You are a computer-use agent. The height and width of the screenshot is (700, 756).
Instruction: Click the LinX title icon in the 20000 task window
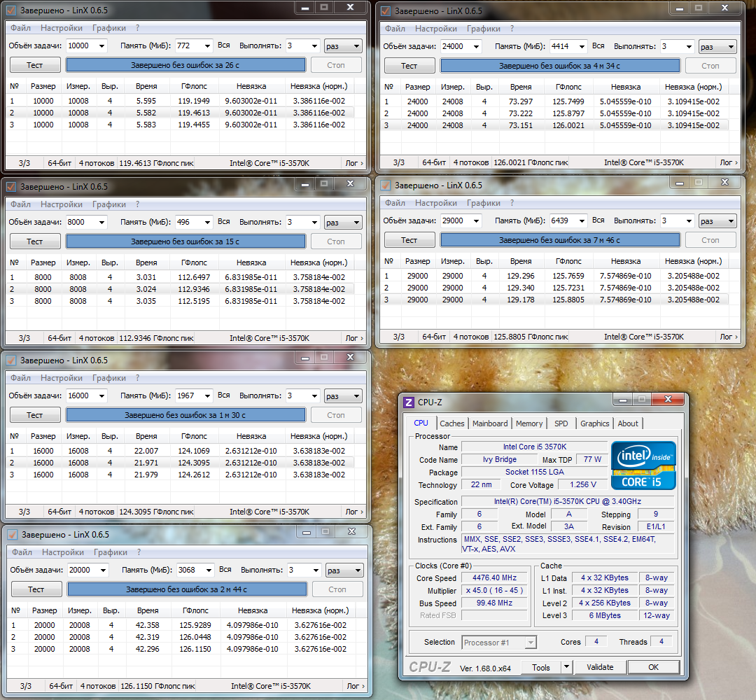pyautogui.click(x=13, y=535)
